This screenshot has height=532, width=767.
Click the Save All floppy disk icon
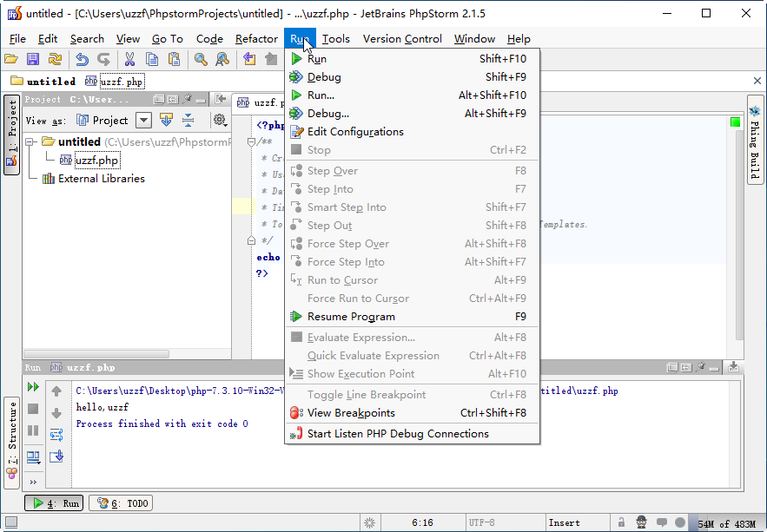point(33,60)
